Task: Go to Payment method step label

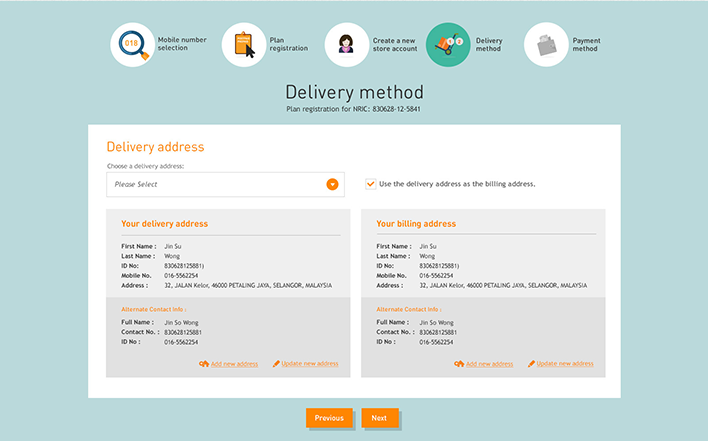Action: coord(586,45)
